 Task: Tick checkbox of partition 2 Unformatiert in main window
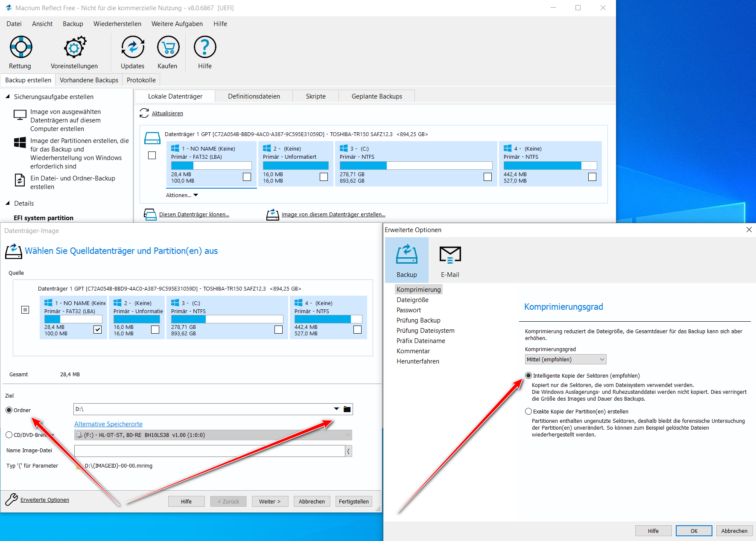click(324, 177)
